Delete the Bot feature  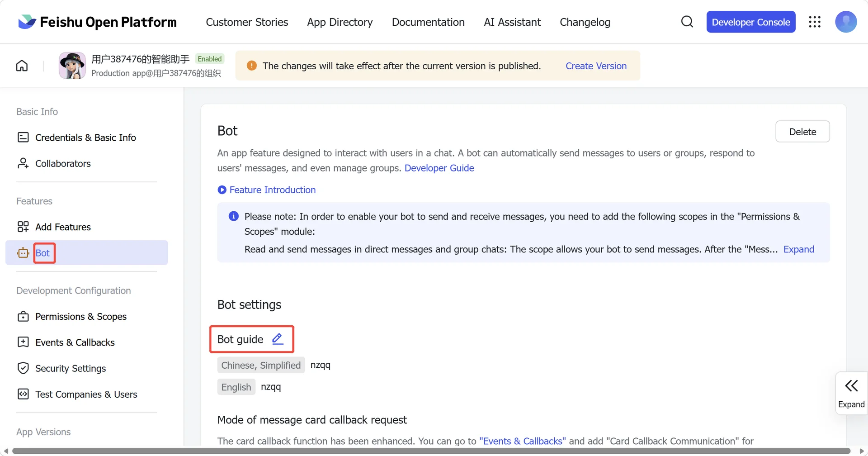pyautogui.click(x=802, y=132)
